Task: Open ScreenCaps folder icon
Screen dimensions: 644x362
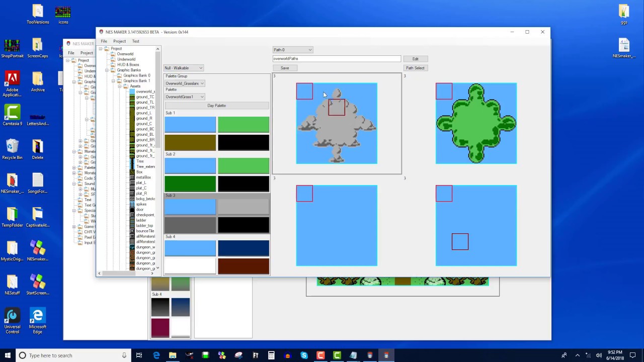Action: 38,48
